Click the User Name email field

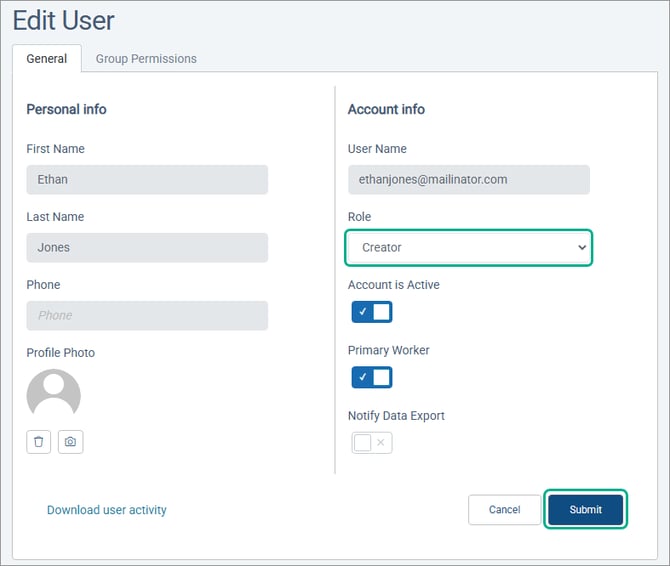tap(468, 180)
